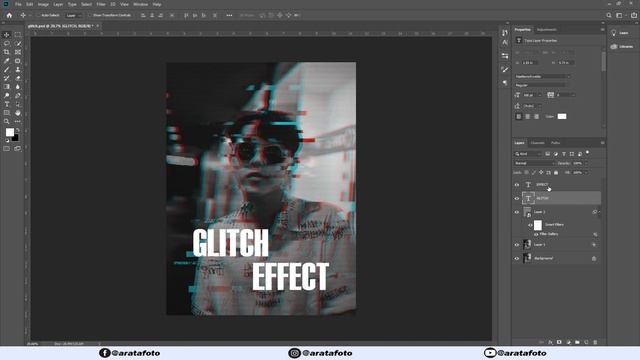Create new group with folder icon
The width and height of the screenshot is (640, 360).
[x=577, y=342]
